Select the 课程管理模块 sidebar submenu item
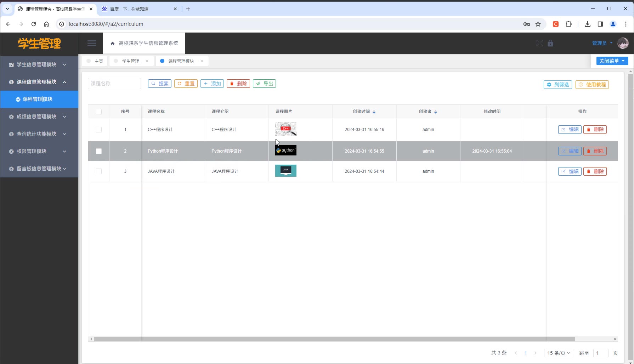This screenshot has width=634, height=364. [x=39, y=99]
